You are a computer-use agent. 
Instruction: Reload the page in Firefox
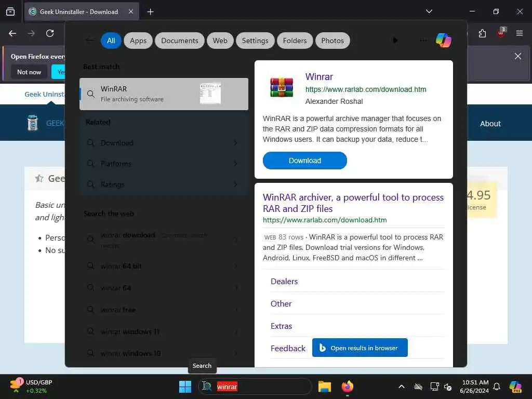[50, 33]
